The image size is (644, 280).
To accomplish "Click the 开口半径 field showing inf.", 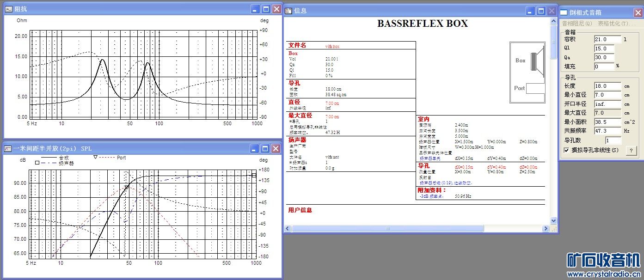I will [607, 104].
